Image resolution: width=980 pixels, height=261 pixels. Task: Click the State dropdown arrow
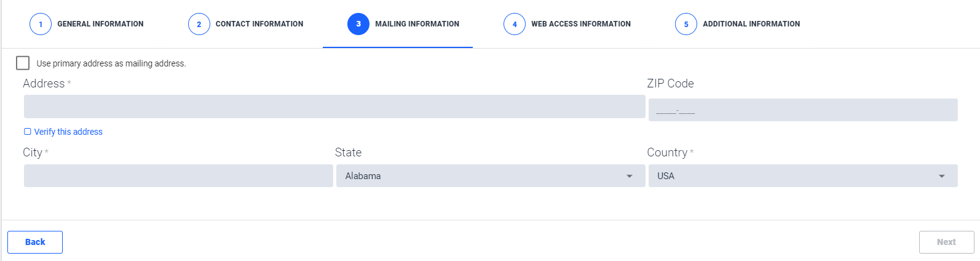tap(630, 177)
